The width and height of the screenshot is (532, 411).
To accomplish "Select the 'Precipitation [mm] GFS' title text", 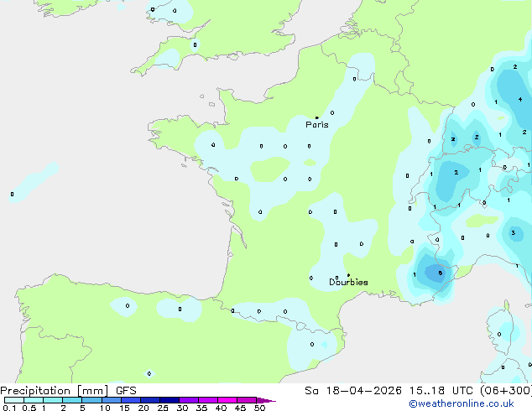I will [x=68, y=391].
